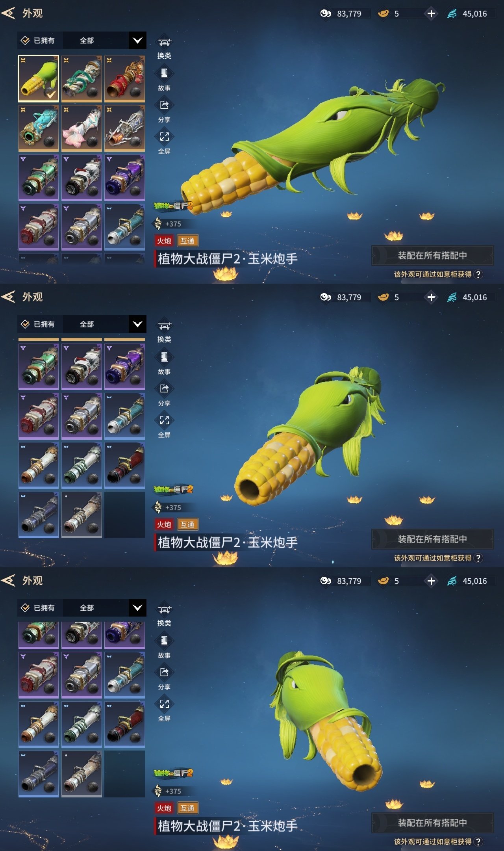Select the orange 互通 tag in middle screen
Viewport: 504px width, 851px height.
pos(187,524)
